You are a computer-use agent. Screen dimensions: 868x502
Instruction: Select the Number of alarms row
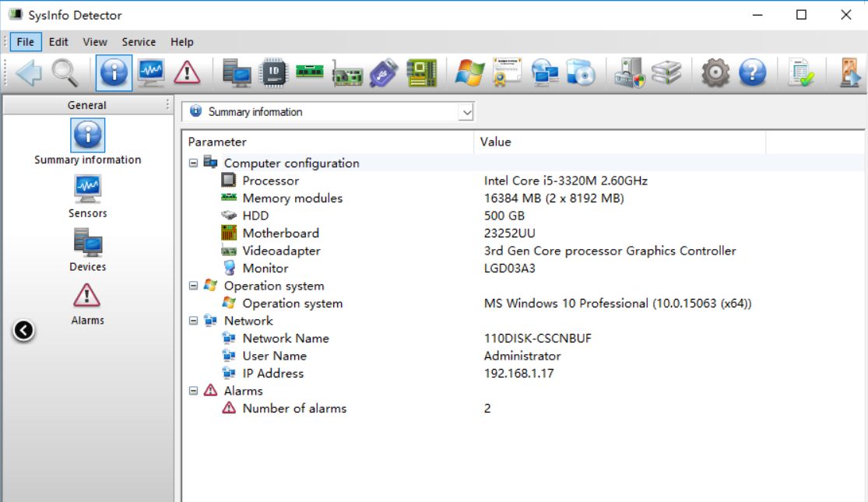[x=523, y=409]
